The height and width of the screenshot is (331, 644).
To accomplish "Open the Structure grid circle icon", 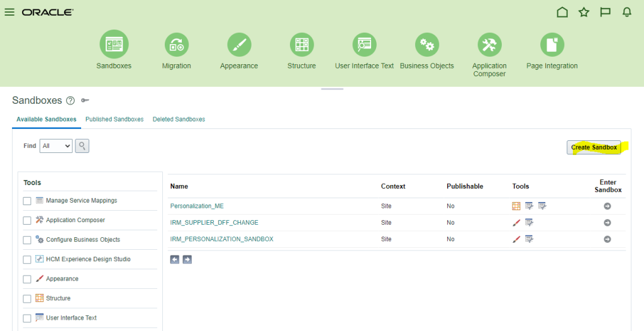I will coord(302,45).
